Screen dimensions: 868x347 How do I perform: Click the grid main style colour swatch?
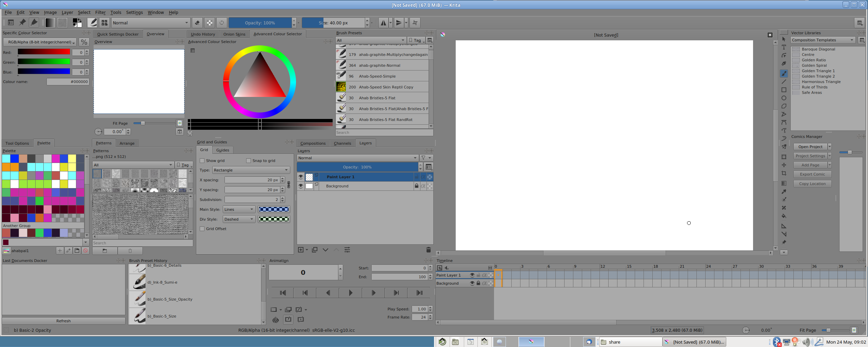click(x=274, y=209)
